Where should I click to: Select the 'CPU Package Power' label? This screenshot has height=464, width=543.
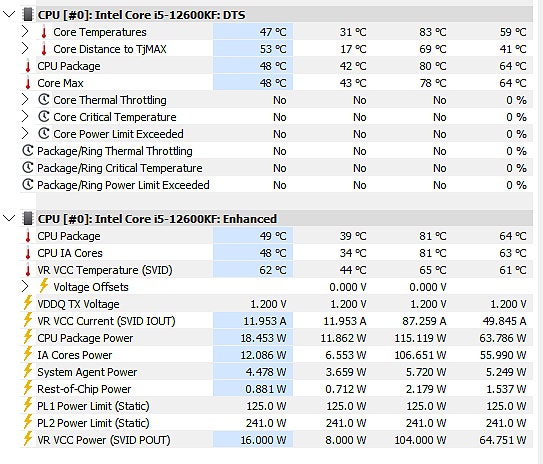(85, 338)
